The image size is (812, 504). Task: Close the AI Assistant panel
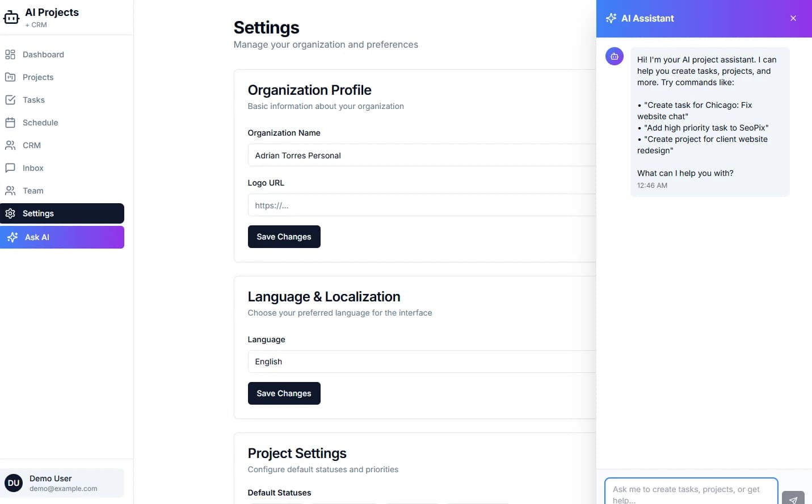[x=793, y=18]
